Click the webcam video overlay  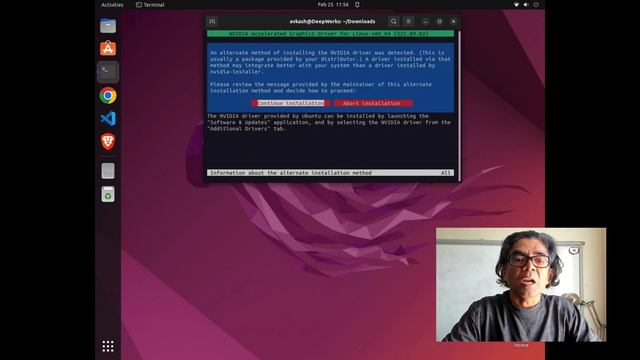[521, 284]
